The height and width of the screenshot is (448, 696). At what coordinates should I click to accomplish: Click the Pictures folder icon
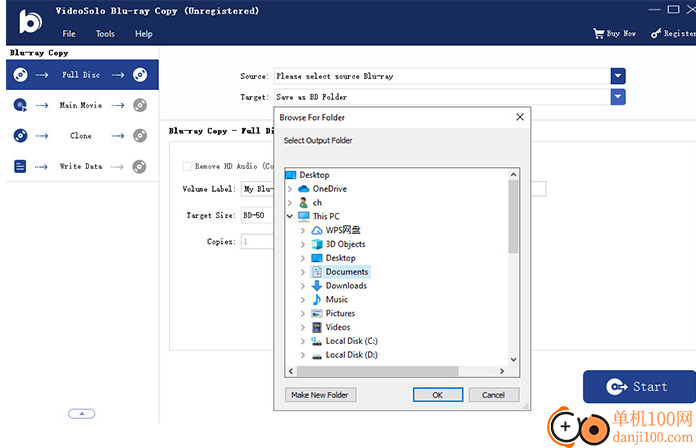(x=316, y=313)
